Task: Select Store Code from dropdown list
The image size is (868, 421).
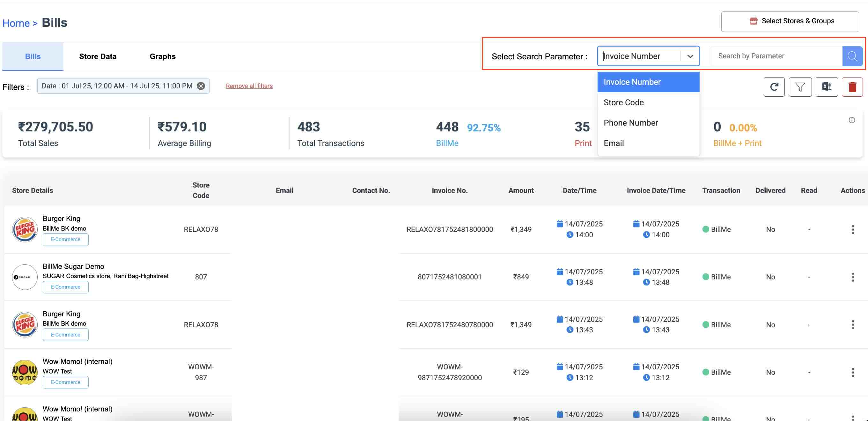Action: click(x=623, y=102)
